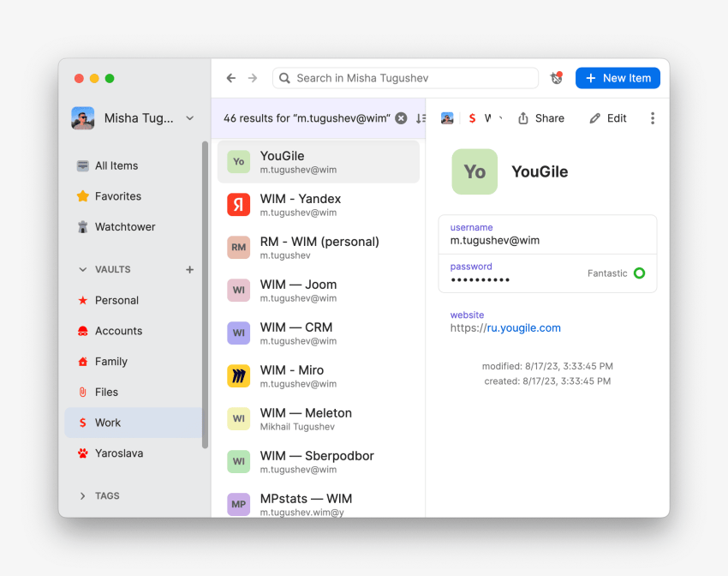The width and height of the screenshot is (728, 576).
Task: Select the WIM — Sberpodbor list item
Action: pos(319,462)
